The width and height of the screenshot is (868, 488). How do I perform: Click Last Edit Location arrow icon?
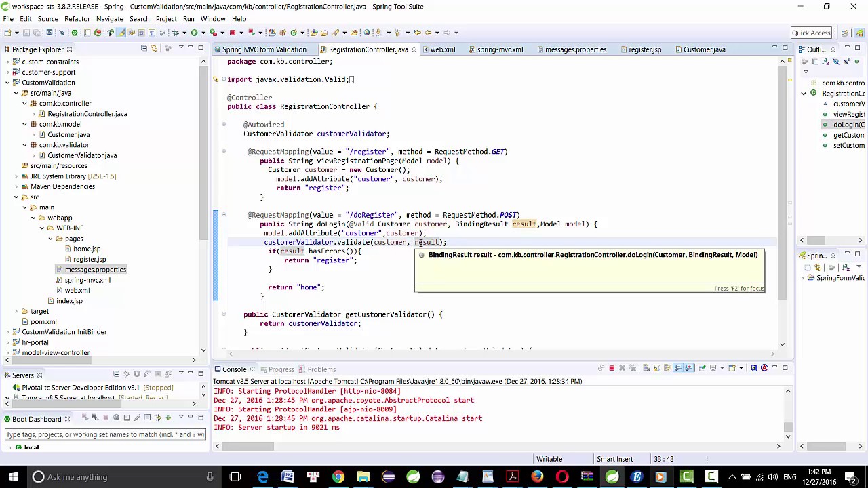tap(417, 33)
